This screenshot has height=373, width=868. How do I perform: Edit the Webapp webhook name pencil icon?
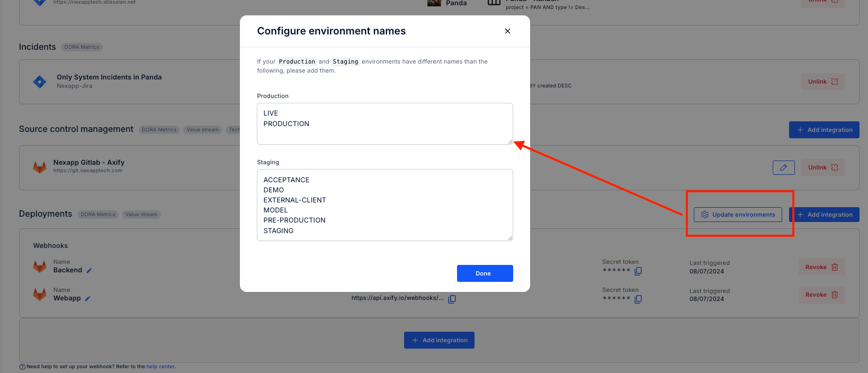click(x=87, y=299)
